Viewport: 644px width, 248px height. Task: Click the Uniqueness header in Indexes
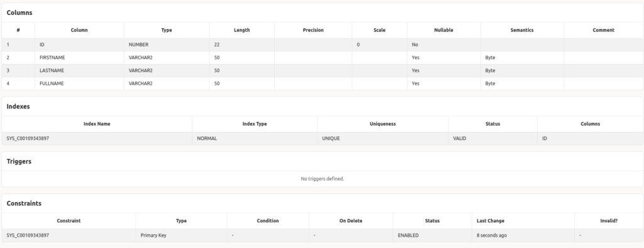(x=382, y=124)
